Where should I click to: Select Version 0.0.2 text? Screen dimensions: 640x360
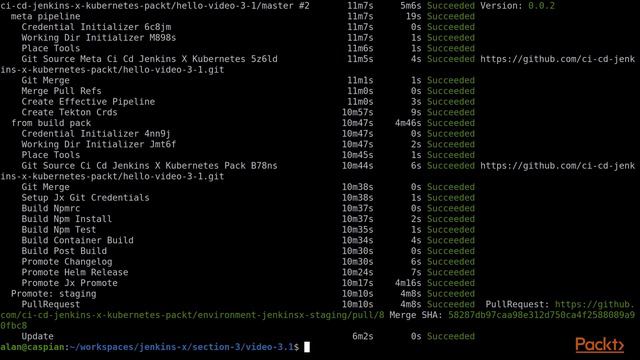point(518,6)
